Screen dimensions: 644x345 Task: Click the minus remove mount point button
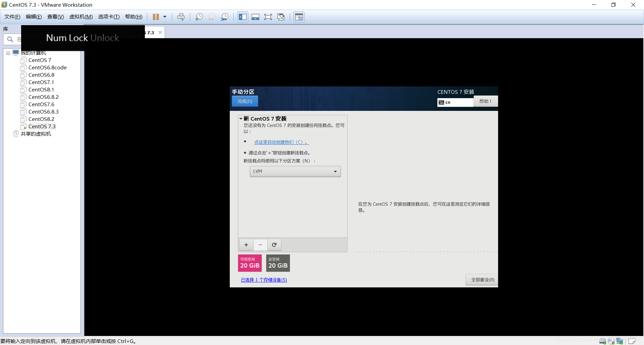[260, 245]
